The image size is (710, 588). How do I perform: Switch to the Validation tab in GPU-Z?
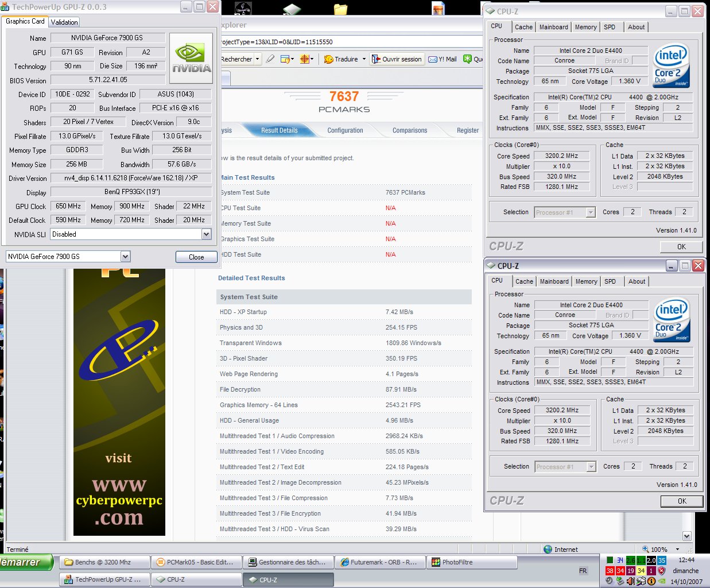[64, 22]
